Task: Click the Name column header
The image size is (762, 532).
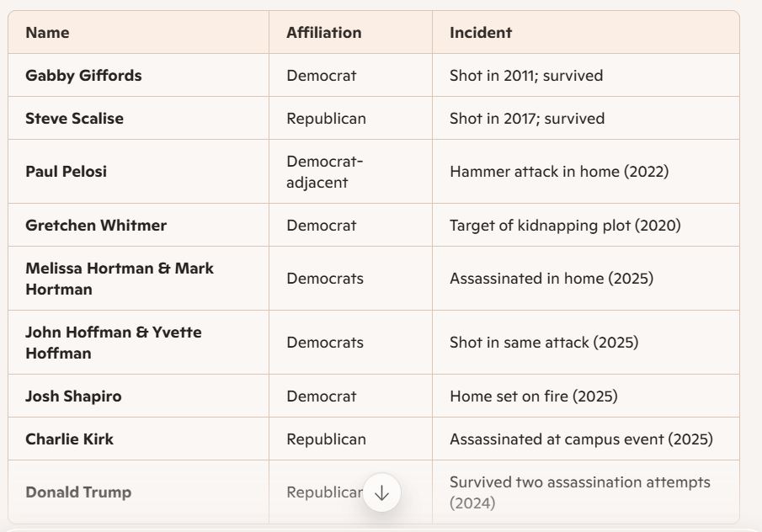Action: [x=47, y=33]
